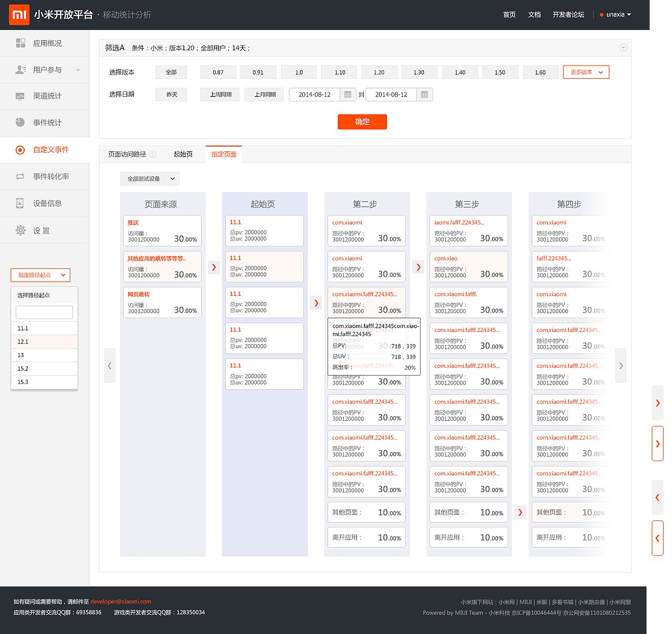Open the 更多版本 dropdown
The image size is (672, 634).
586,72
